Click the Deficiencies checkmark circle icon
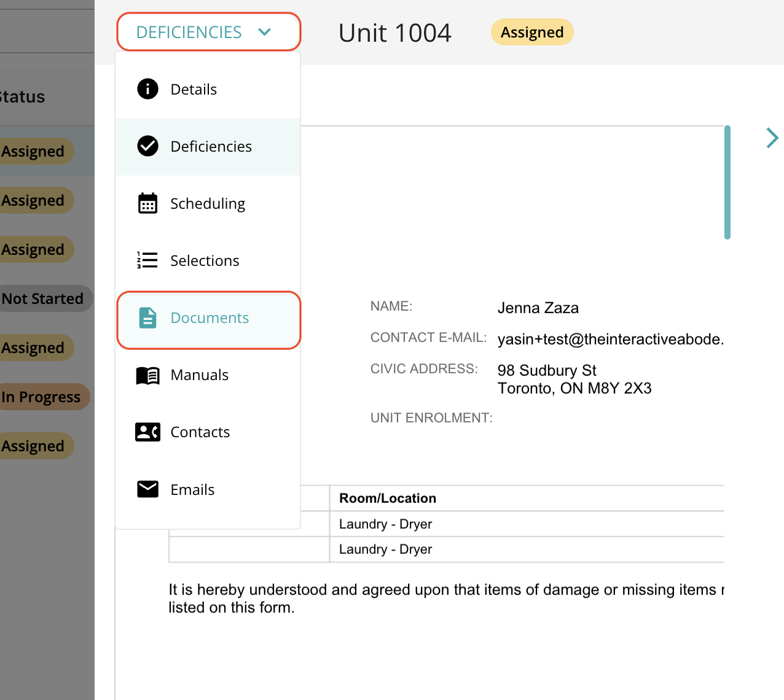This screenshot has height=700, width=784. pyautogui.click(x=147, y=146)
